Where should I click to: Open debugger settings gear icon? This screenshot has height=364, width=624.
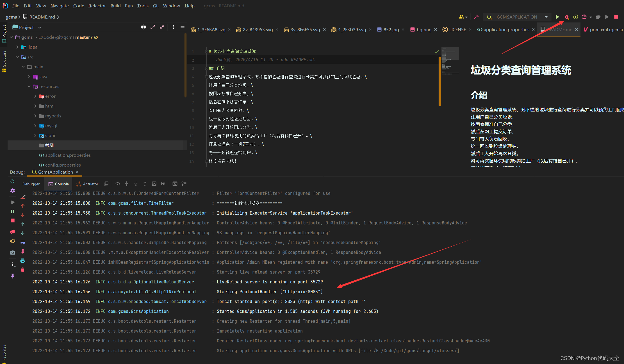[x=12, y=191]
